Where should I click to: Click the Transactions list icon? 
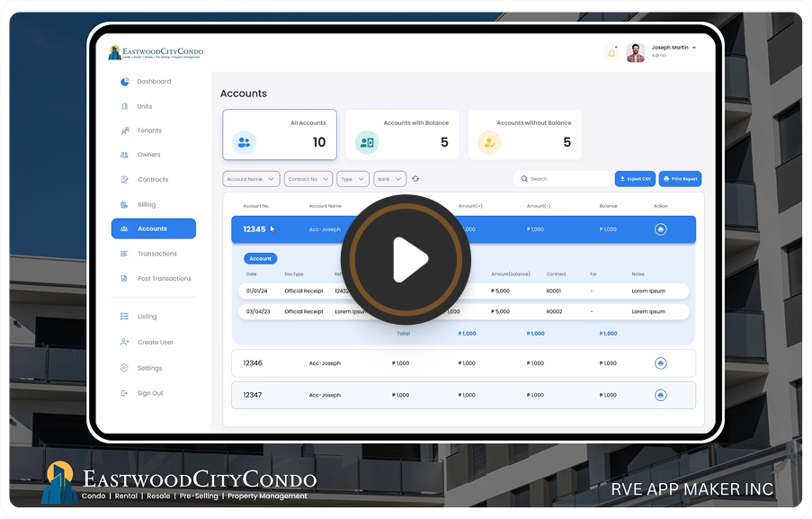pos(124,254)
